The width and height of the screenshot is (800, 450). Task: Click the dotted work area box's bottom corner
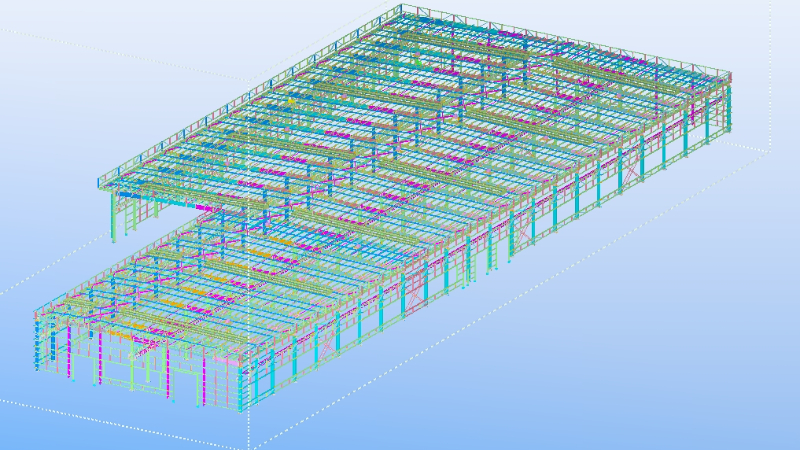(249, 447)
